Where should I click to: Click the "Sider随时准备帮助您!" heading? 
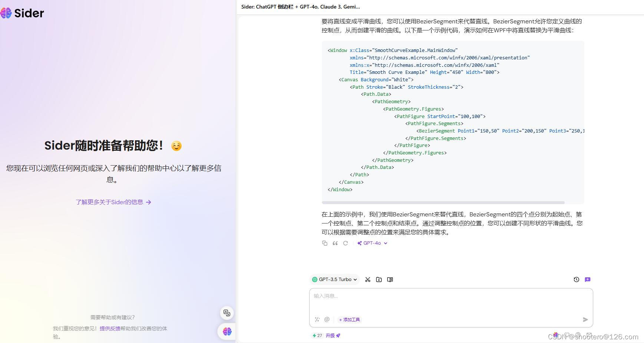104,146
